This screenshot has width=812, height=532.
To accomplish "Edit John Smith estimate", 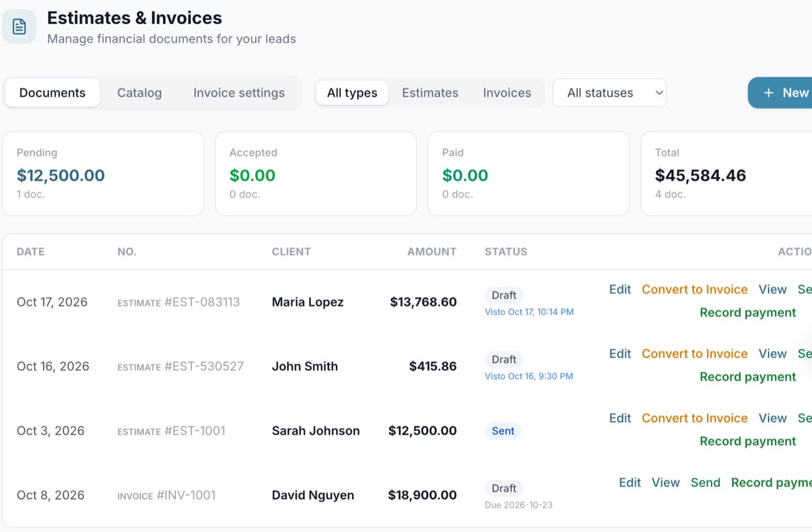I will pos(620,354).
